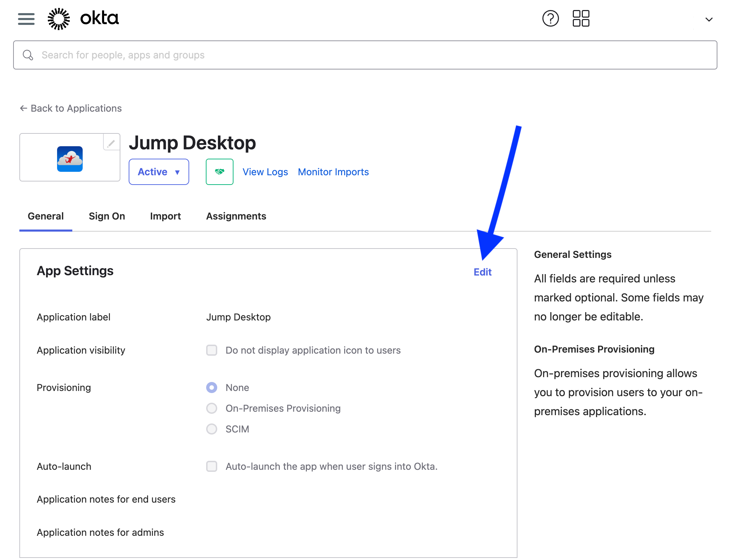Go back to Applications
The width and height of the screenshot is (734, 560).
click(71, 108)
